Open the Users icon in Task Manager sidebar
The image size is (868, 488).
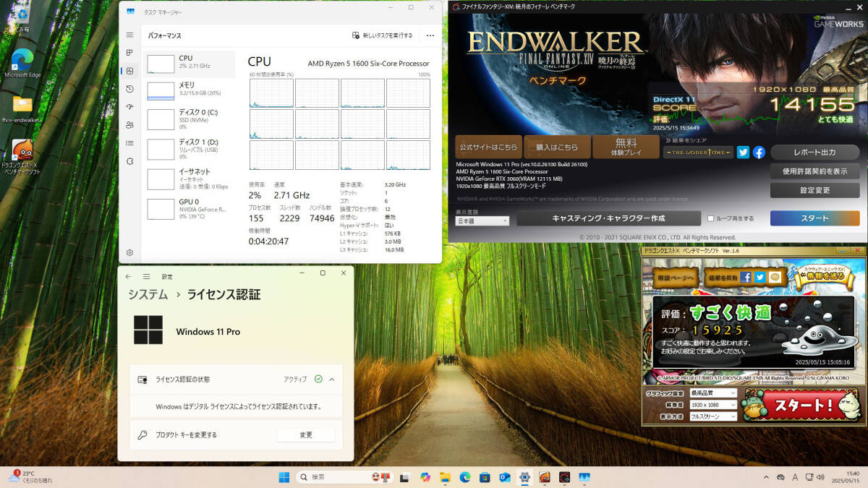[x=129, y=125]
